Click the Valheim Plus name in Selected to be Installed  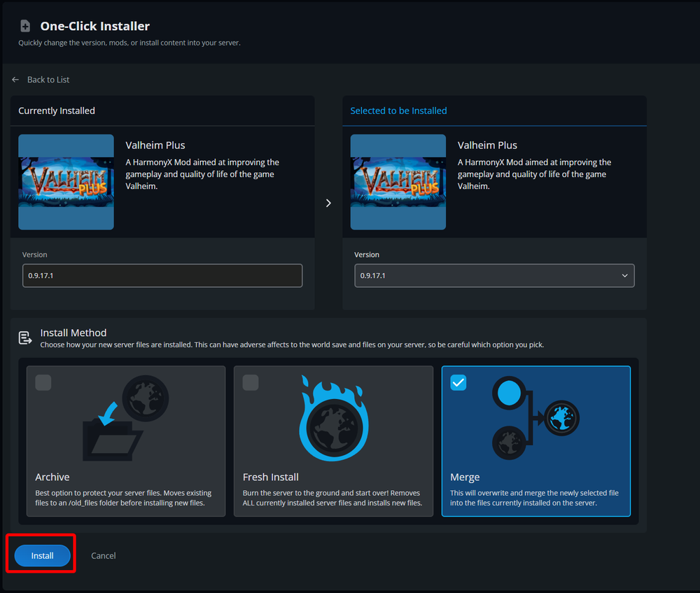point(487,145)
